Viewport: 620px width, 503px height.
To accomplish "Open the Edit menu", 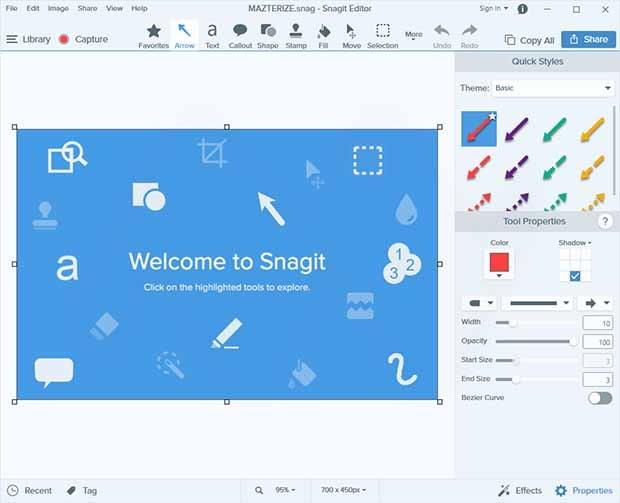I will coord(33,8).
